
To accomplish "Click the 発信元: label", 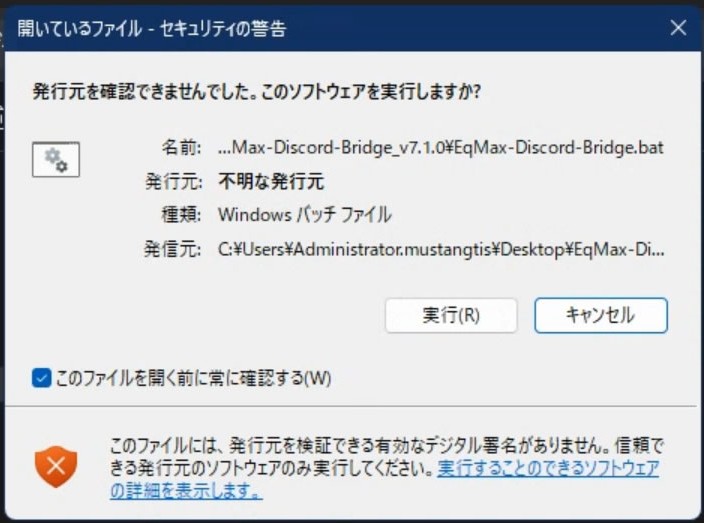I will click(172, 249).
